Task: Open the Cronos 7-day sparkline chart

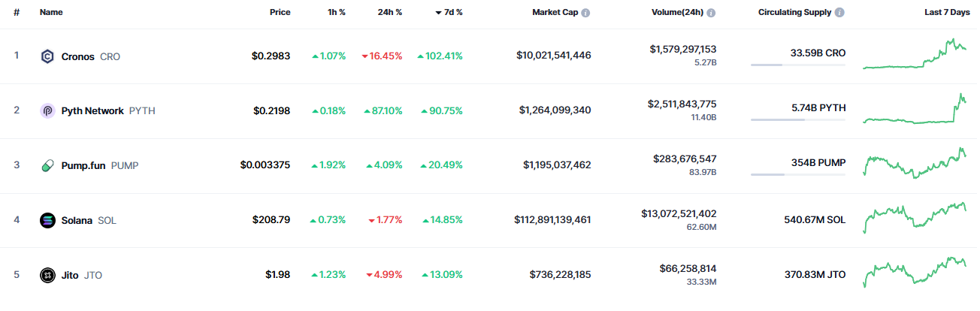Action: pyautogui.click(x=915, y=55)
